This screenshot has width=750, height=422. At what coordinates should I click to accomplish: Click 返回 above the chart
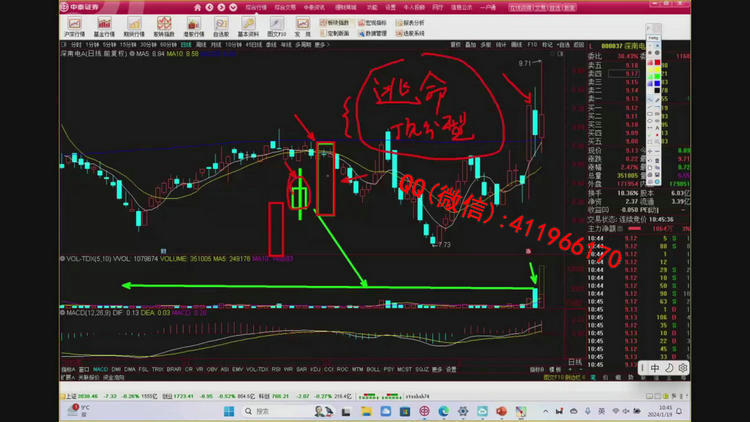tap(579, 44)
